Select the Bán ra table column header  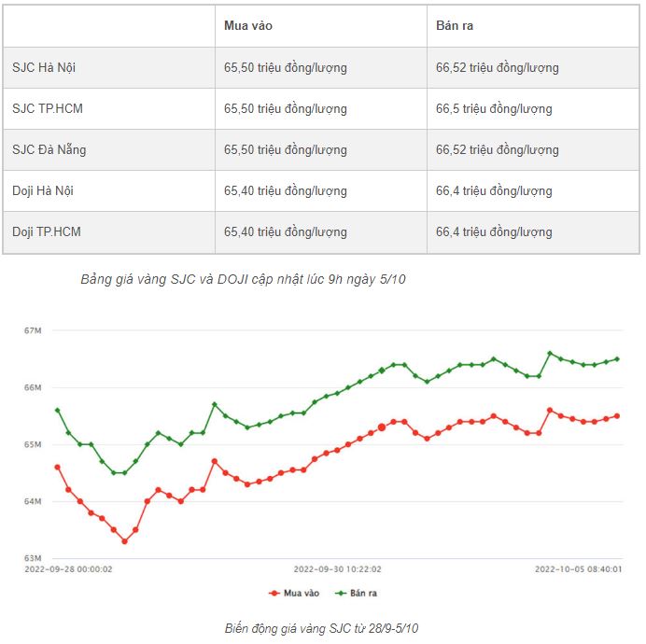(x=455, y=26)
